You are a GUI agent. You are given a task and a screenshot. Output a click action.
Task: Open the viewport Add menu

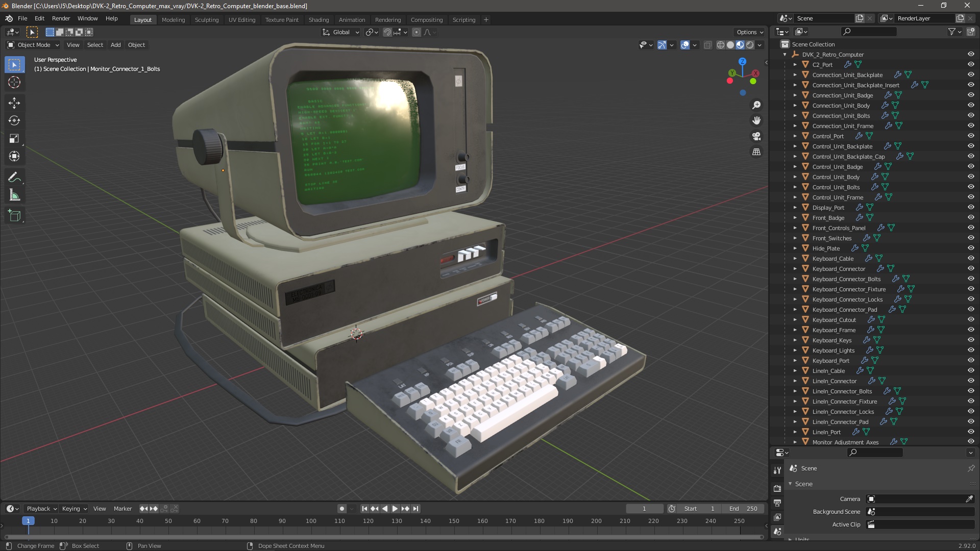pyautogui.click(x=116, y=45)
